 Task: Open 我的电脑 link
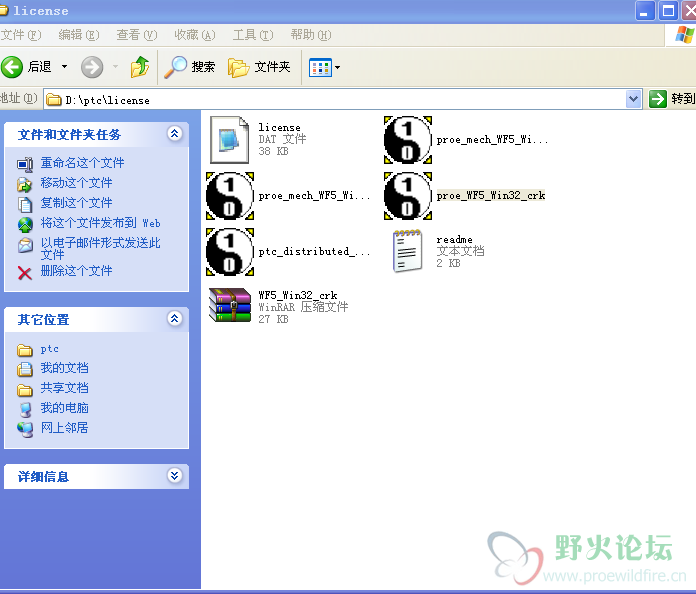[64, 408]
